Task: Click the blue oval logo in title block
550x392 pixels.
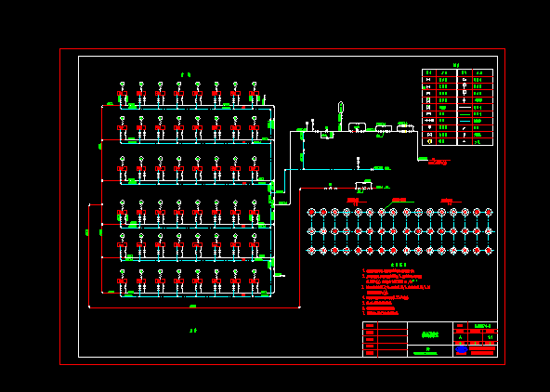Action: click(x=461, y=349)
